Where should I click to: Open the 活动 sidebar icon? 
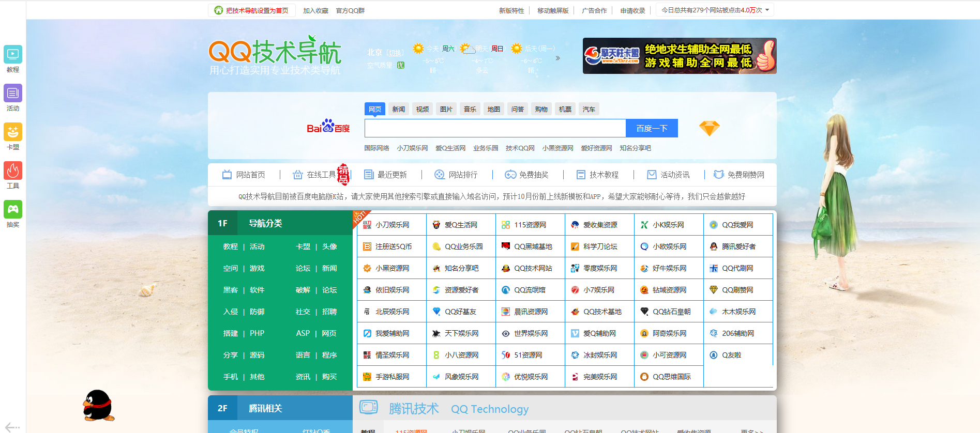tap(13, 93)
